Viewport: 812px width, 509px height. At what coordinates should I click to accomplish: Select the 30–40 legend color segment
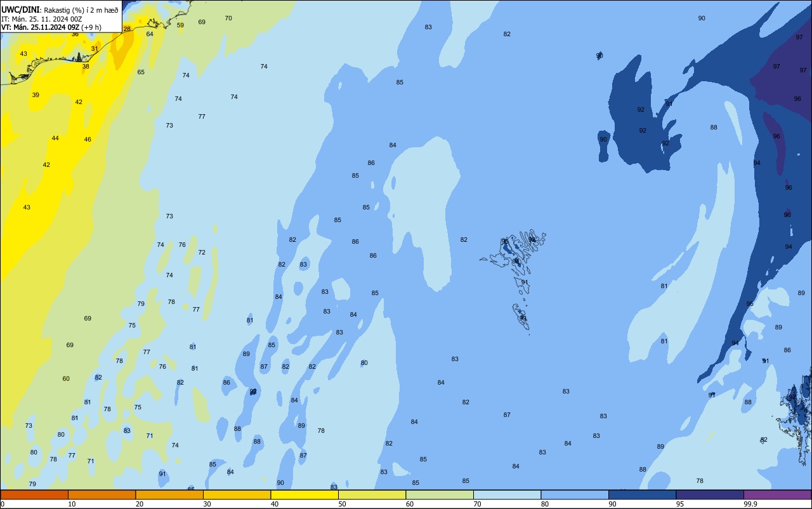tap(237, 494)
